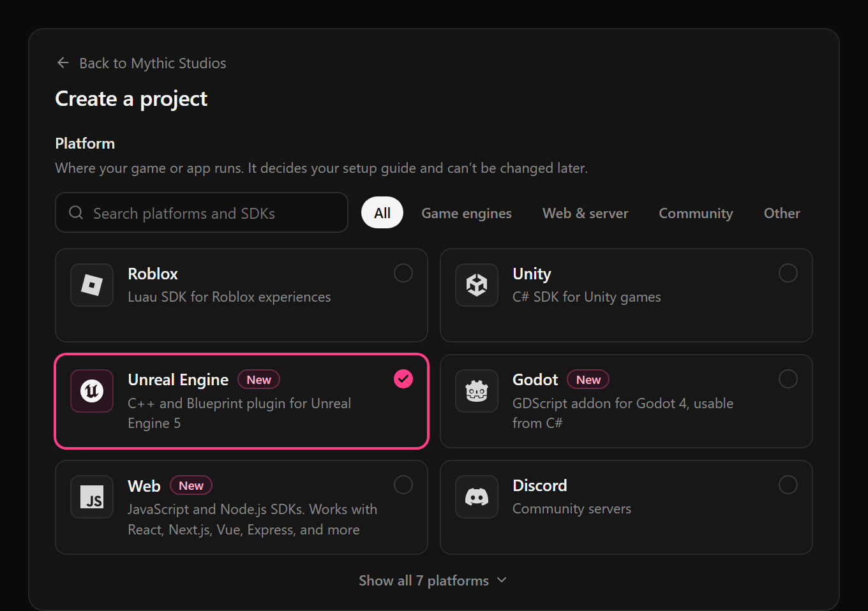Click the Platform section label
Screen dimensions: 868x611
85,144
